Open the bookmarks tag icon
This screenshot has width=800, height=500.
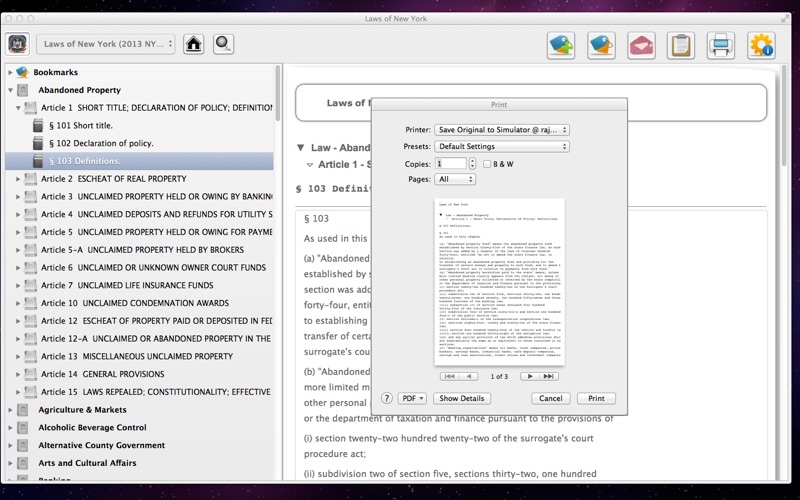point(601,45)
